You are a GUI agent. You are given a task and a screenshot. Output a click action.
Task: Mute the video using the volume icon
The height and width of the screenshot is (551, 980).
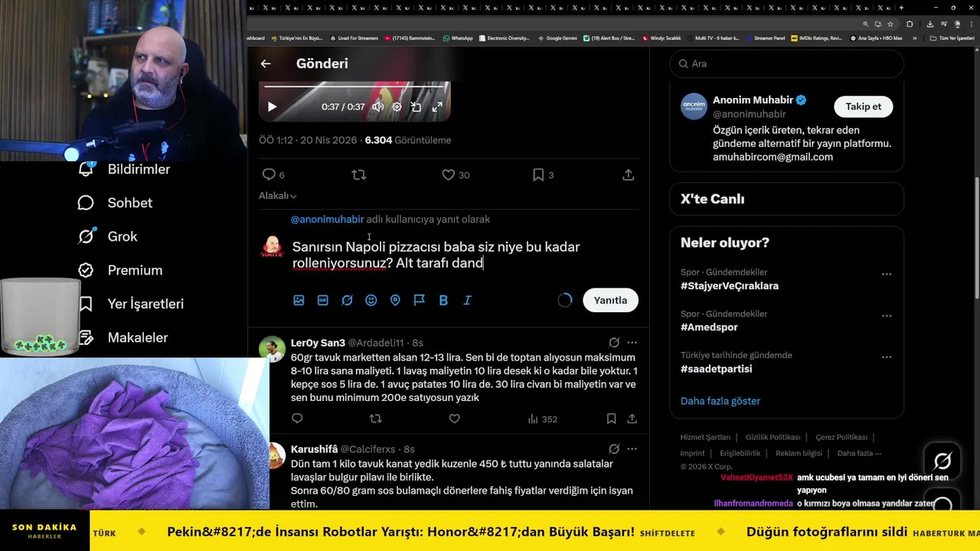(377, 107)
